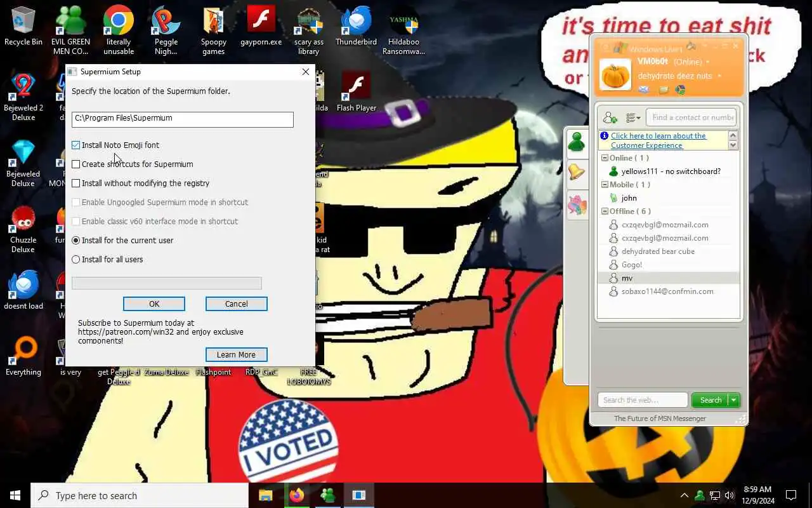Click the info bar scroll up arrow

click(733, 135)
